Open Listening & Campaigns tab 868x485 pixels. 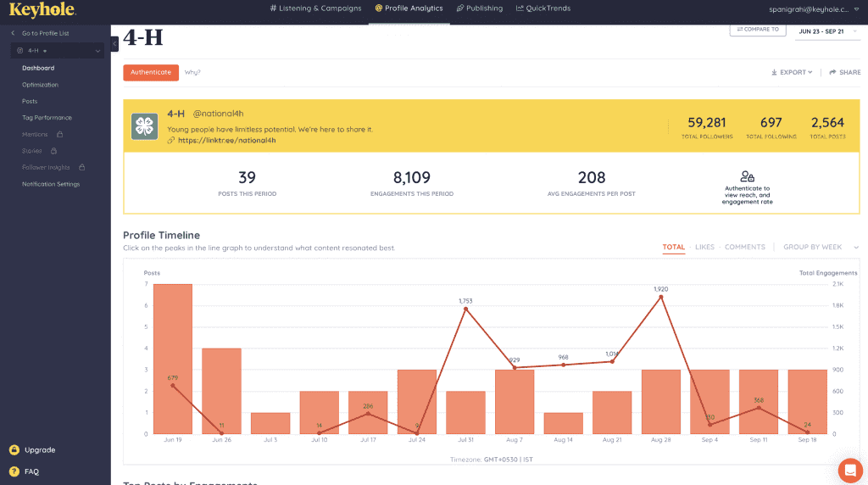click(315, 8)
